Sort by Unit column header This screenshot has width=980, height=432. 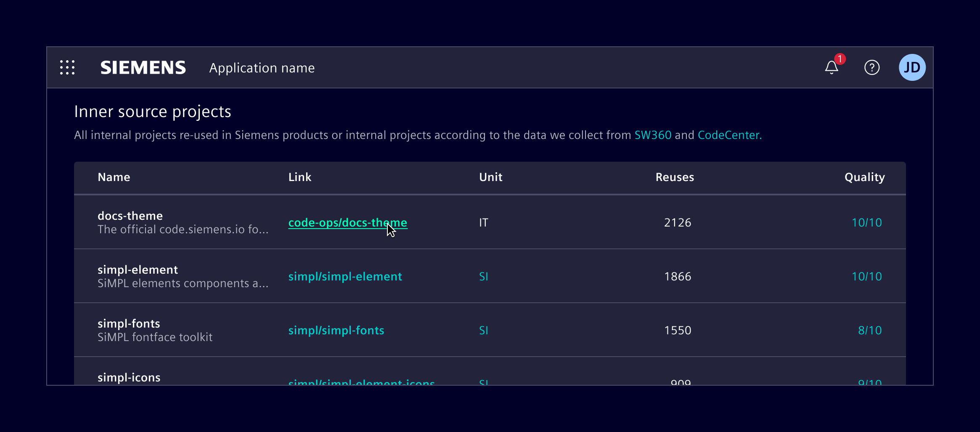[x=491, y=177]
